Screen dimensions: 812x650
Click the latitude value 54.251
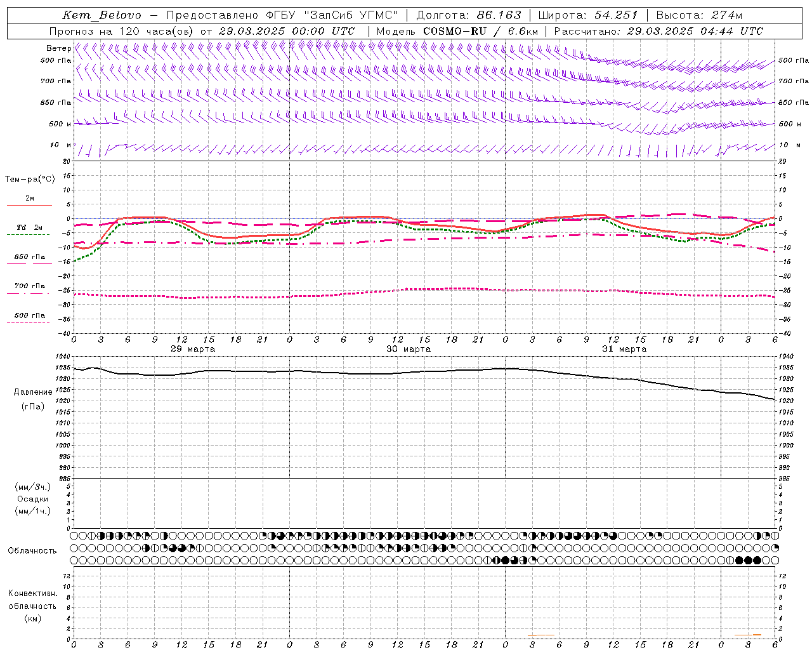(x=616, y=15)
